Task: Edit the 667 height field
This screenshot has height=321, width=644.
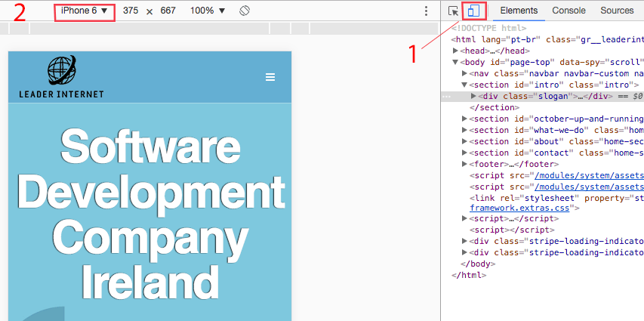Action: click(x=168, y=11)
